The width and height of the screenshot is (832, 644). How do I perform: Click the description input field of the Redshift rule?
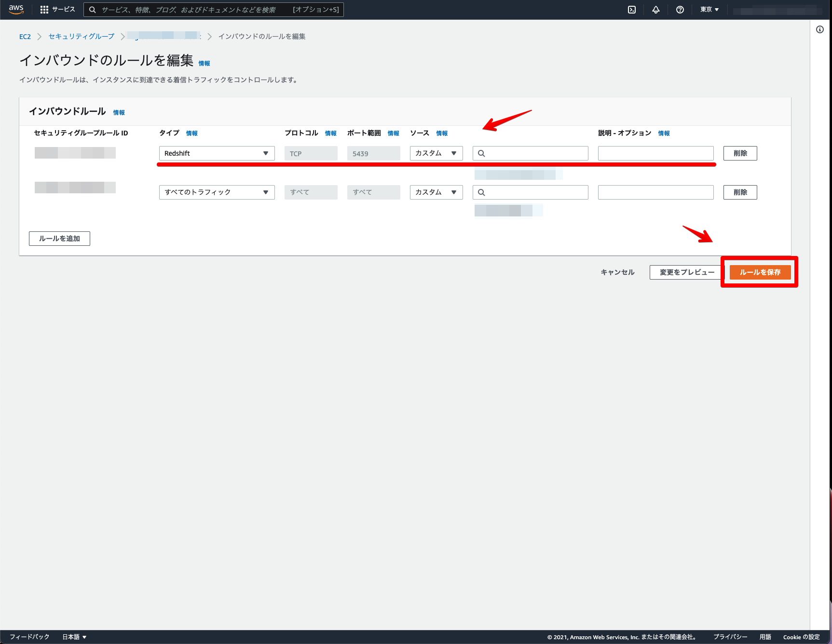[655, 153]
